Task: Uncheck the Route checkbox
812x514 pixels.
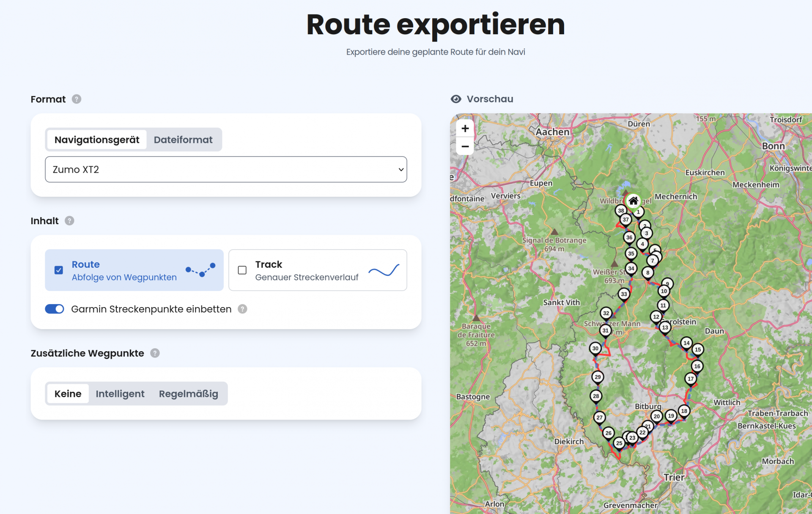Action: 59,270
